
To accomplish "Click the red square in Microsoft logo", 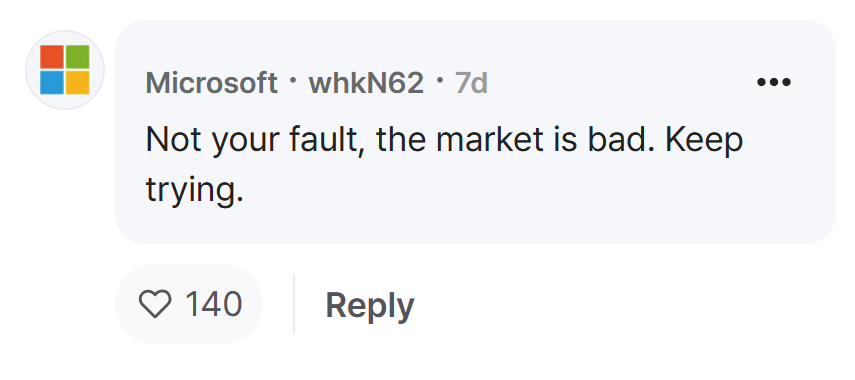I will coord(52,57).
